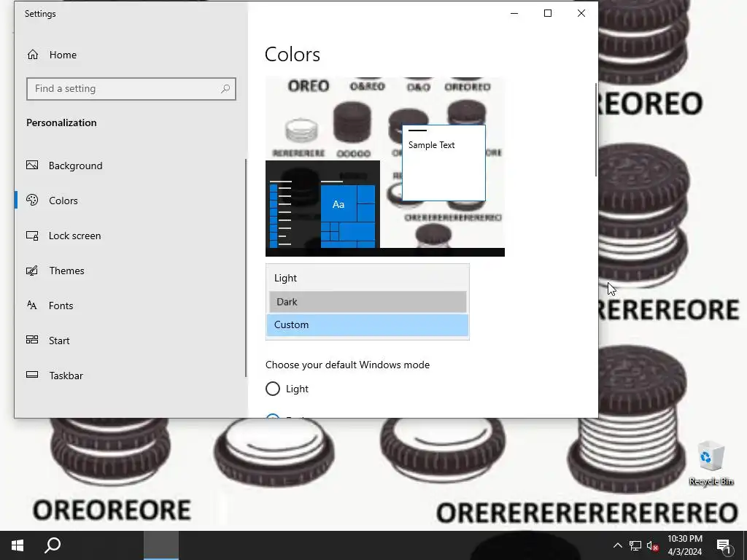747x560 pixels.
Task: Click Choose your default Windows mode label
Action: (347, 365)
